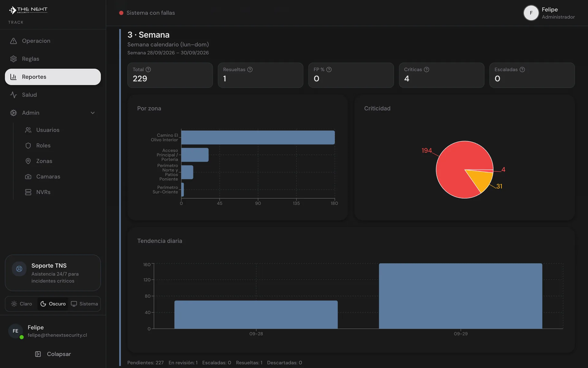Select the Oscuro theme option

tap(53, 304)
